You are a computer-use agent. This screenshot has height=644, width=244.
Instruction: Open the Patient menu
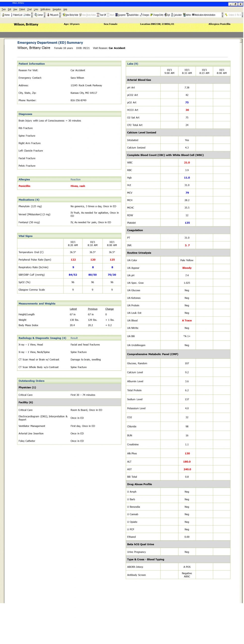(22, 9)
